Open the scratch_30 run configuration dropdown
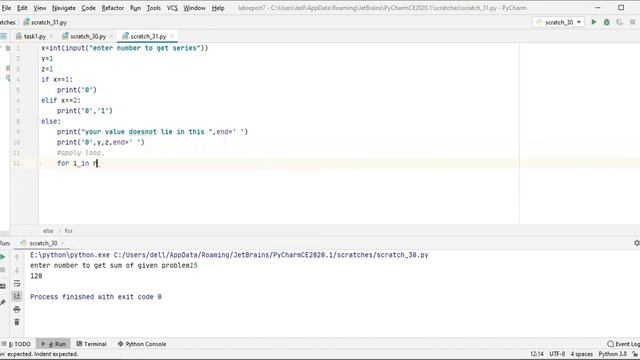Viewport: 640px width, 360px height. (558, 22)
